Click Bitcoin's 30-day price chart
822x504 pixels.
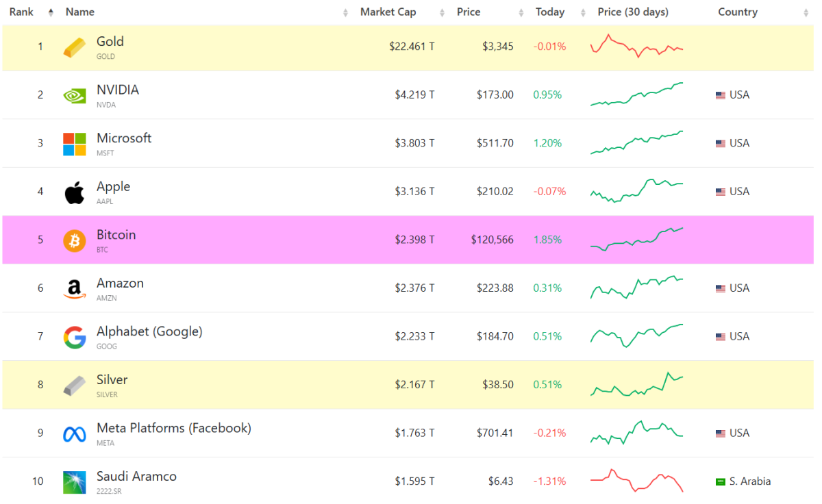tap(637, 240)
